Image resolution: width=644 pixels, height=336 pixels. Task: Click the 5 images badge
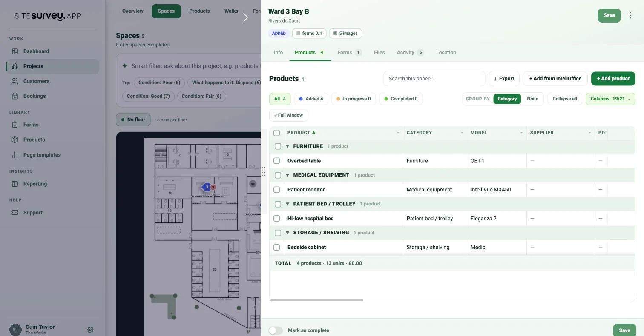345,34
